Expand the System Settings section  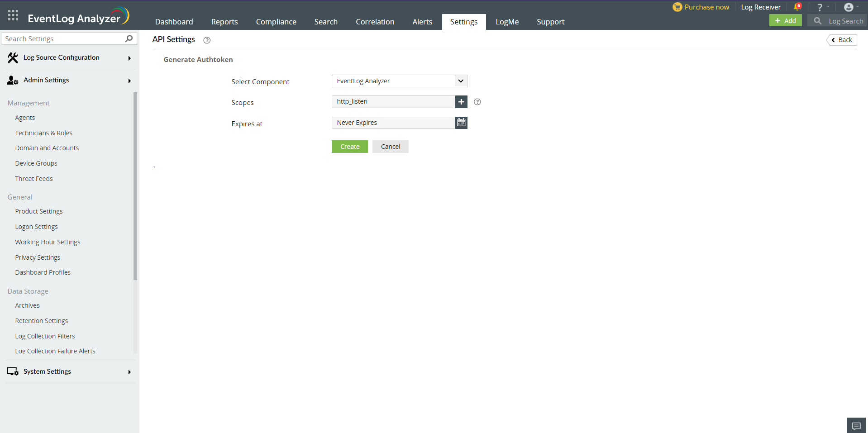tap(129, 372)
